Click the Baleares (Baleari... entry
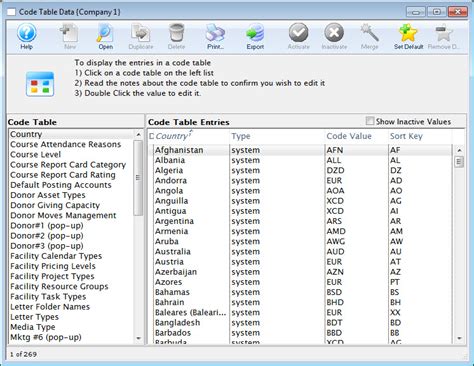Image resolution: width=474 pixels, height=366 pixels. (190, 313)
